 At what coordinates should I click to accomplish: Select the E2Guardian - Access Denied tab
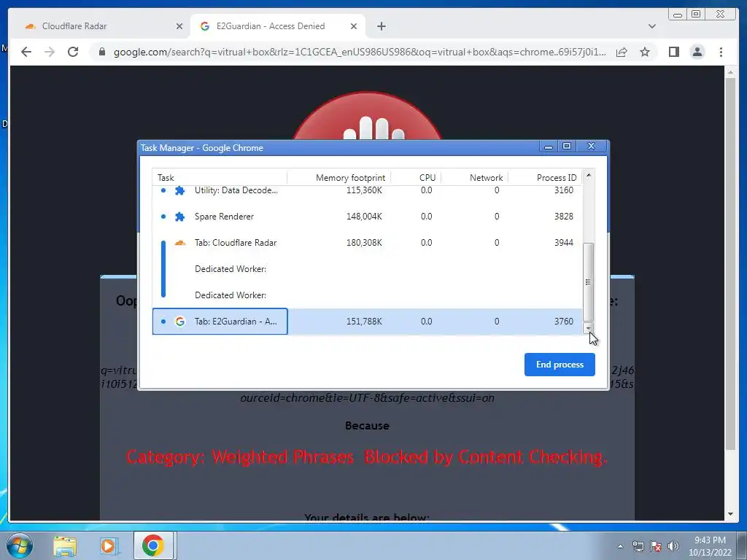(278, 26)
